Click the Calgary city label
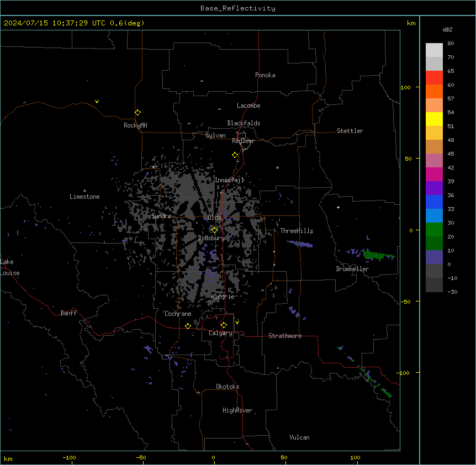The height and width of the screenshot is (465, 476). click(x=221, y=333)
